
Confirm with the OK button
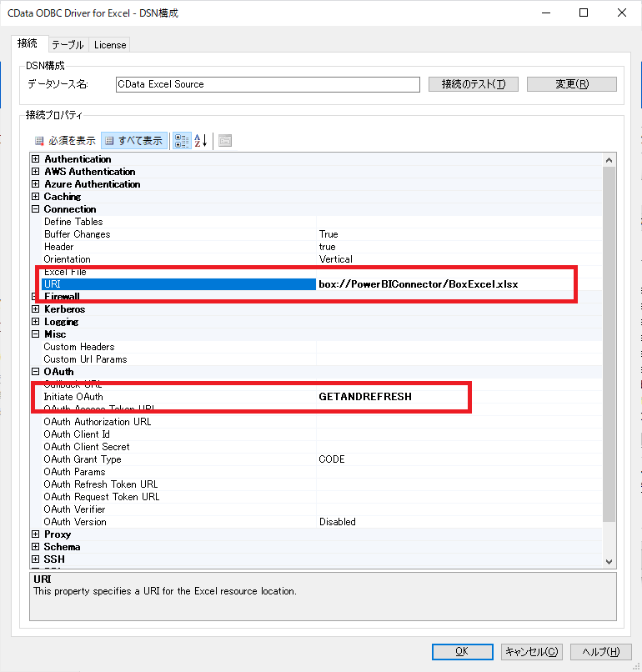462,651
